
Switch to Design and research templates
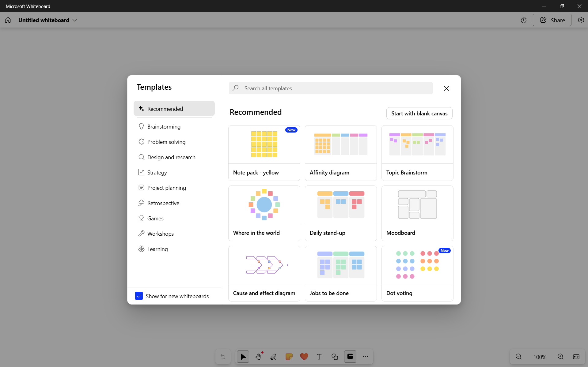click(174, 157)
